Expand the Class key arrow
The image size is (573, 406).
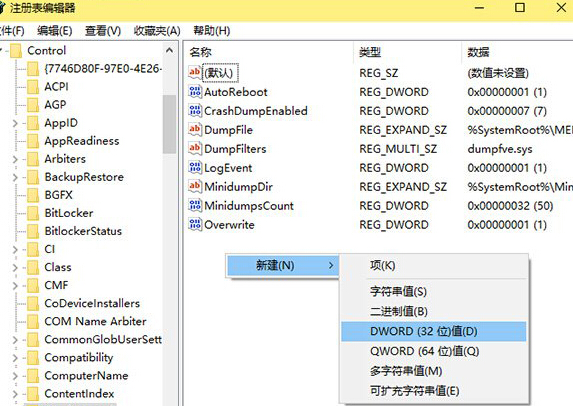coord(15,267)
